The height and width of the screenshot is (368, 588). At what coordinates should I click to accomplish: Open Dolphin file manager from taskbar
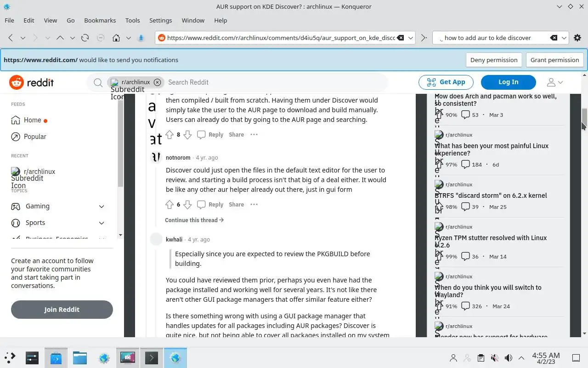click(x=80, y=357)
